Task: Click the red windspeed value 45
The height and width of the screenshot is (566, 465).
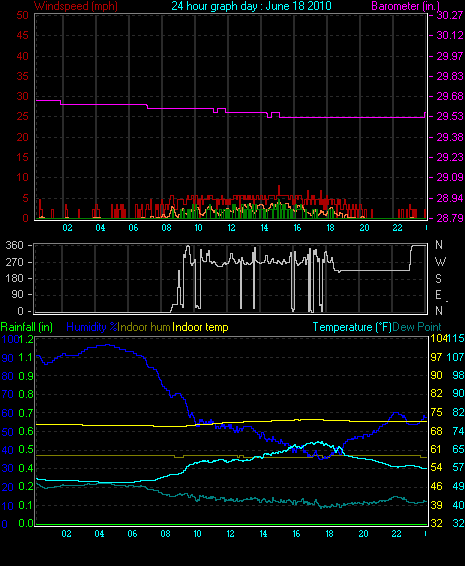Action: 22,35
